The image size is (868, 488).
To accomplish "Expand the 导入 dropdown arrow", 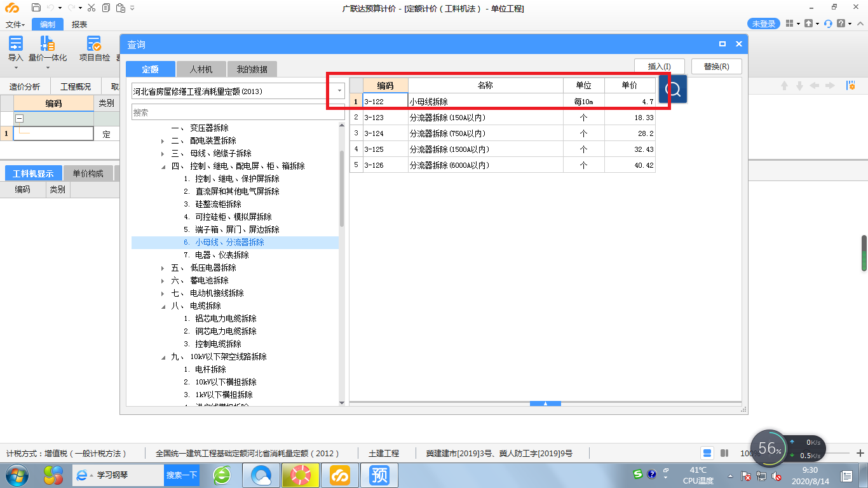I will (15, 67).
